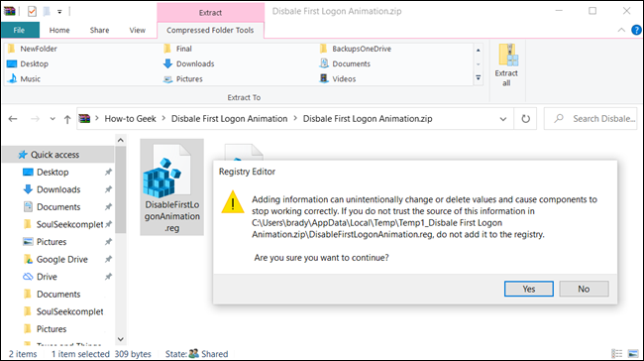Click the back navigation arrow
This screenshot has height=361, width=644.
13,119
